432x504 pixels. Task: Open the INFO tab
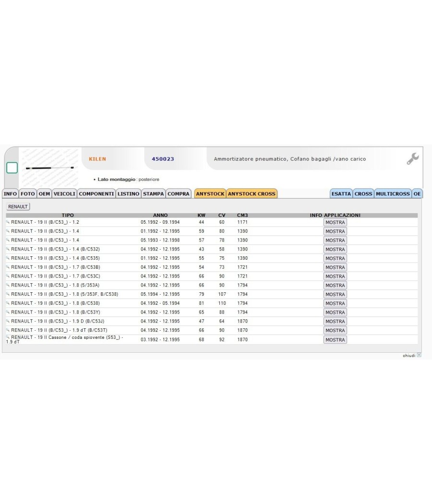(x=10, y=193)
